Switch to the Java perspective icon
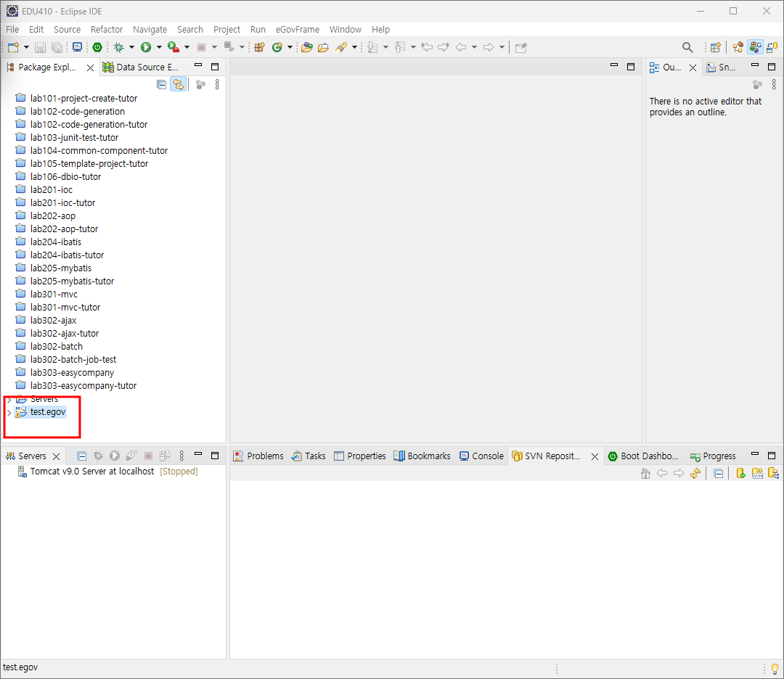Viewport: 784px width, 679px height. (x=738, y=47)
